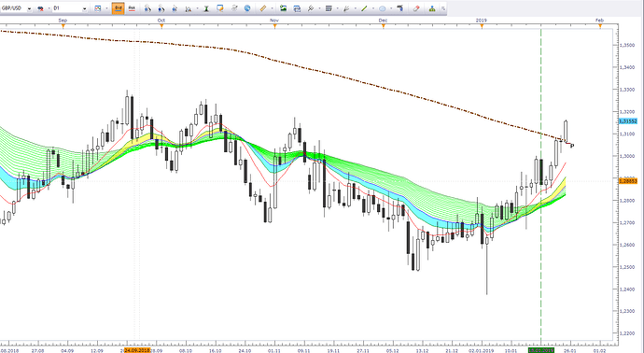Image resolution: width=644 pixels, height=353 pixels.
Task: Expand the arrow left of the hourglass icon
Action: coord(198,8)
